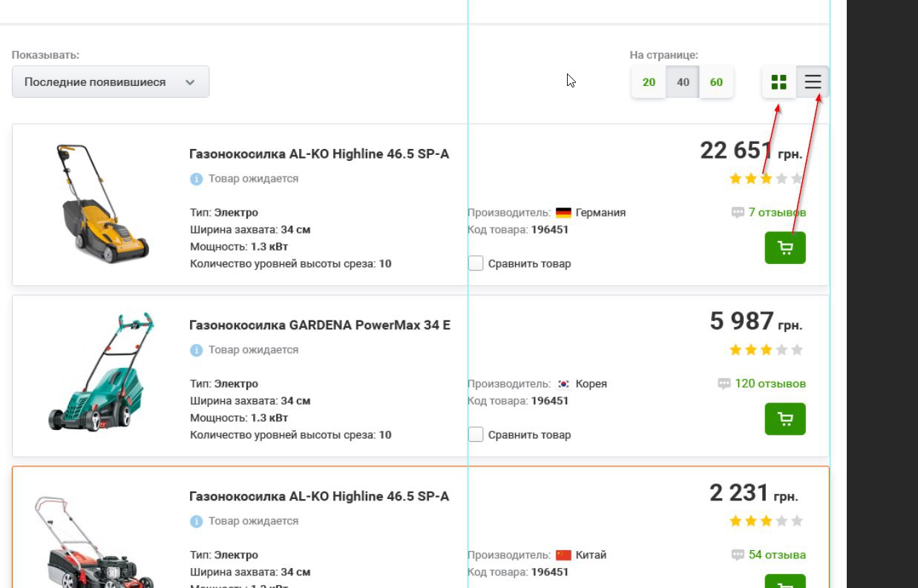Check Сравнить товар for the Germany-made mower
Image resolution: width=918 pixels, height=588 pixels.
point(476,263)
